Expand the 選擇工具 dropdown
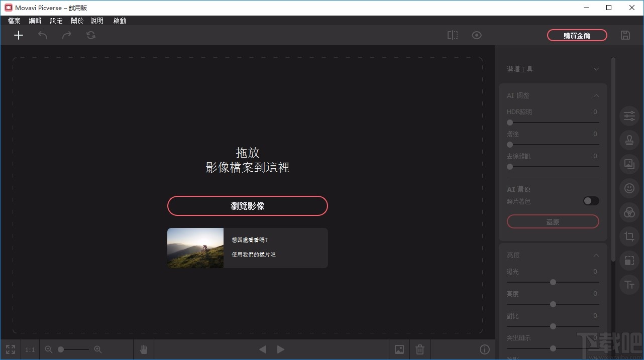This screenshot has width=644, height=360. (x=596, y=69)
